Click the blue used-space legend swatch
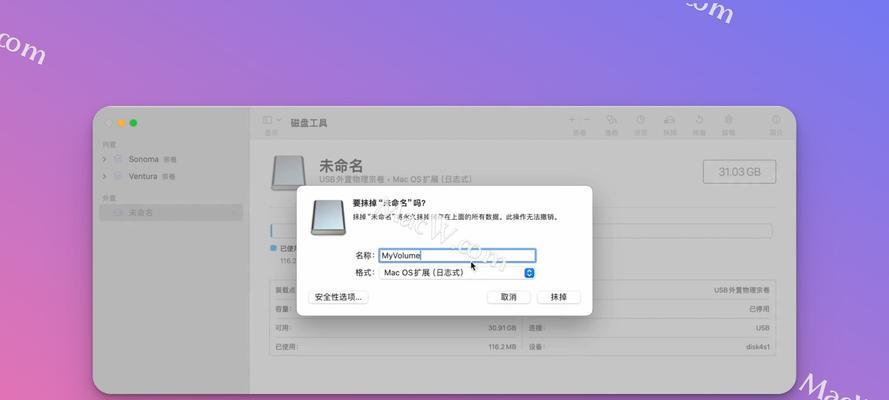 (x=273, y=248)
